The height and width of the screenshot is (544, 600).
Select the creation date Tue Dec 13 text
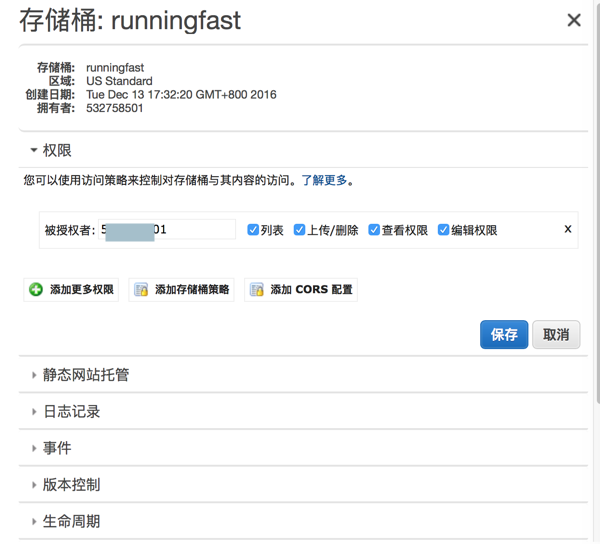181,94
